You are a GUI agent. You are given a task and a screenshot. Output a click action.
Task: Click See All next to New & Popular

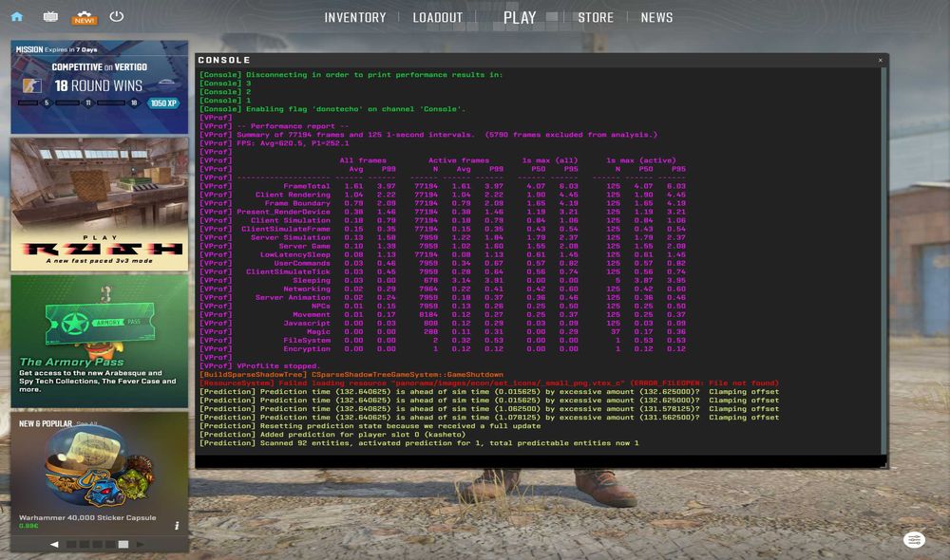[x=87, y=423]
